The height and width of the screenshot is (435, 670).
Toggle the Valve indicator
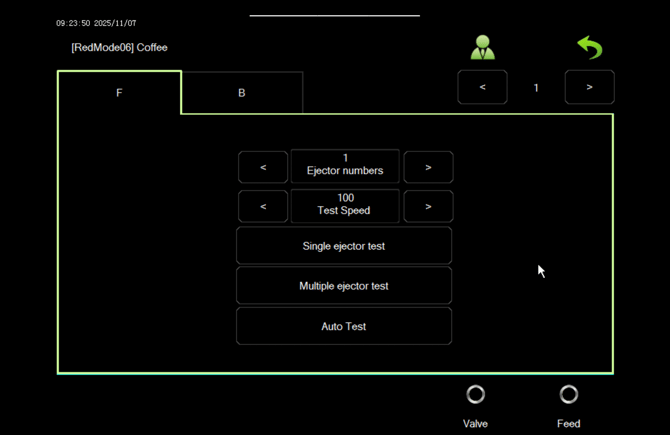[x=476, y=395]
